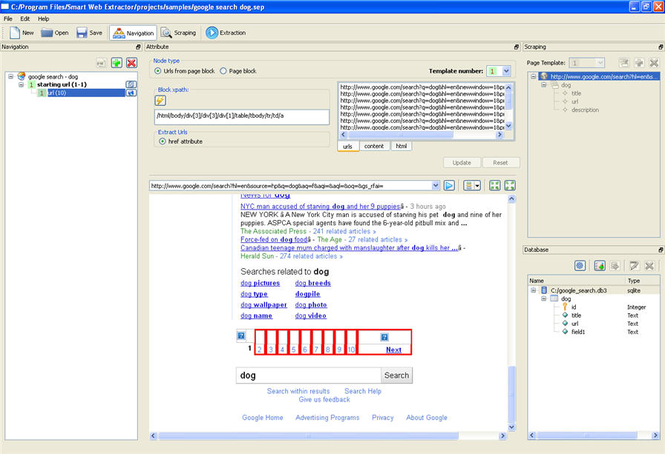Switch to the Scraping mode button

(179, 33)
